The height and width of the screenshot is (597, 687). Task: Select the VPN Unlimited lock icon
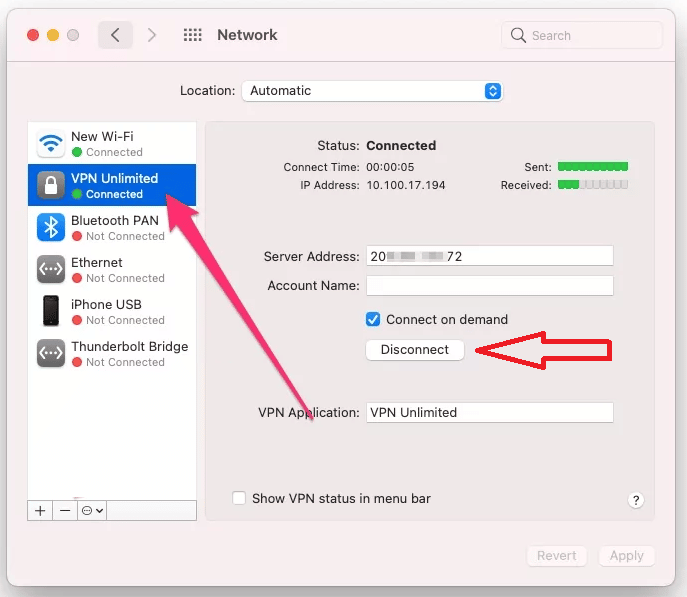coord(51,185)
